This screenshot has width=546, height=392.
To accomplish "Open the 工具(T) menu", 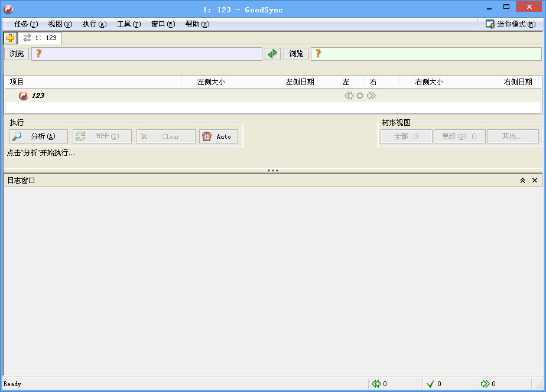I will point(129,24).
